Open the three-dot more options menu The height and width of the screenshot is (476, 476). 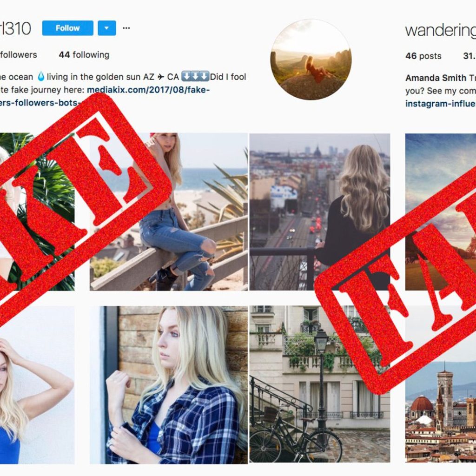tap(126, 28)
